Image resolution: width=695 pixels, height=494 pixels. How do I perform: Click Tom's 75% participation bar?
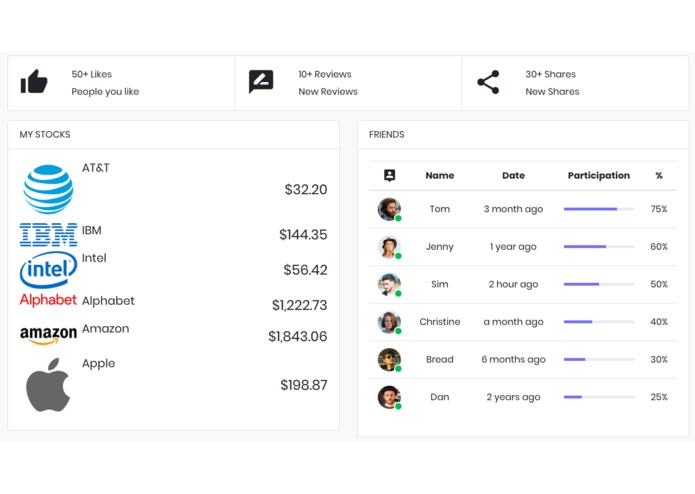pyautogui.click(x=599, y=209)
